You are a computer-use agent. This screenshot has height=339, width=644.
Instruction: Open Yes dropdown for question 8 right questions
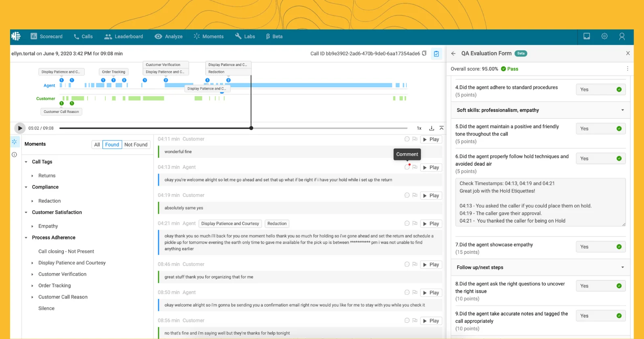point(600,286)
